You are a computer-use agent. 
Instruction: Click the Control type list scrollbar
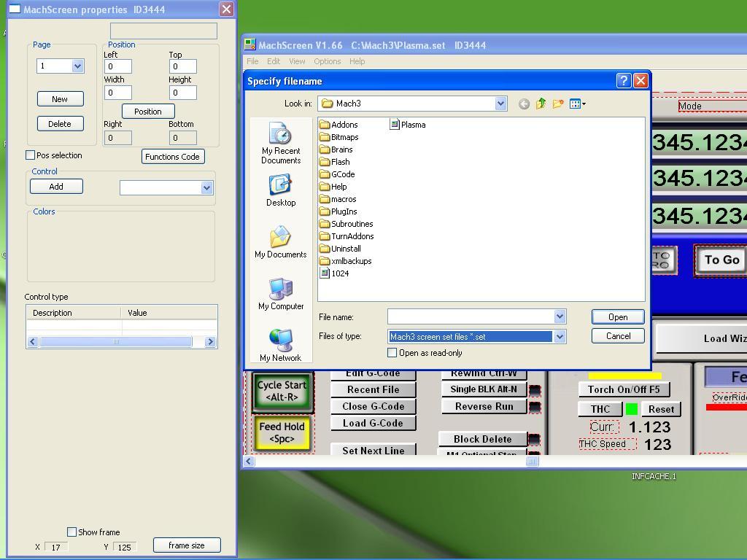[122, 342]
